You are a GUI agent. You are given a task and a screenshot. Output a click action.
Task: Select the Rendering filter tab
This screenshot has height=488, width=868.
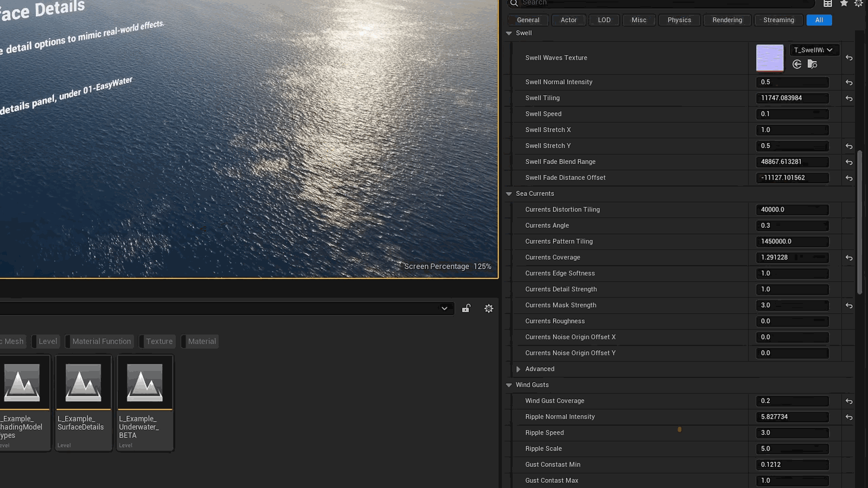click(x=727, y=20)
